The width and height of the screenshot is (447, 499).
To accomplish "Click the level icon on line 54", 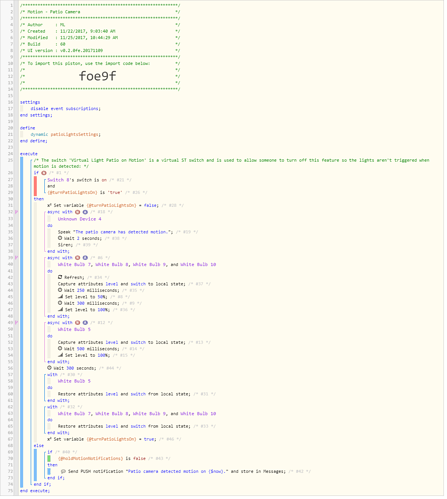I will click(60, 356).
